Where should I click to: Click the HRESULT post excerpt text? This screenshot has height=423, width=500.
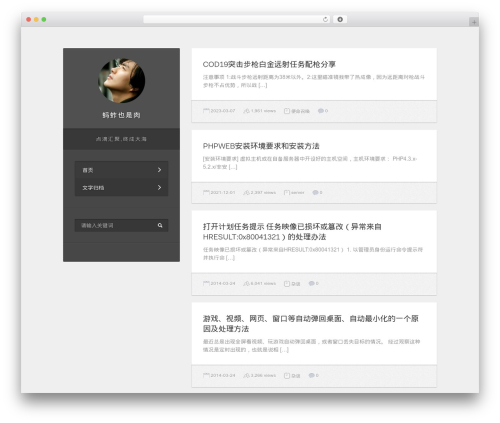point(313,254)
